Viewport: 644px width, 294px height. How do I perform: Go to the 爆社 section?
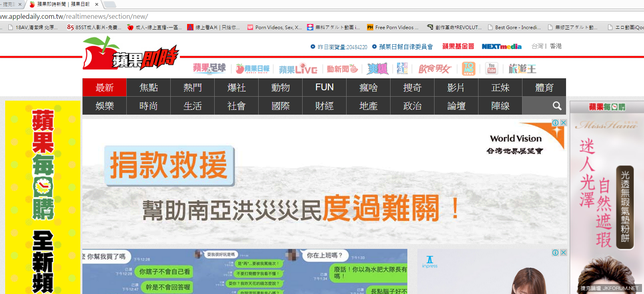[x=237, y=87]
